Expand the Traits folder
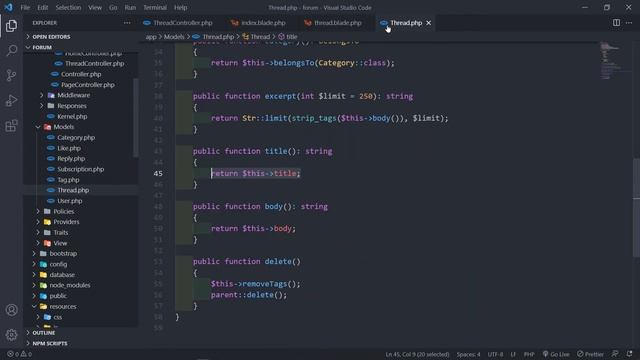This screenshot has height=360, width=640. (x=60, y=233)
